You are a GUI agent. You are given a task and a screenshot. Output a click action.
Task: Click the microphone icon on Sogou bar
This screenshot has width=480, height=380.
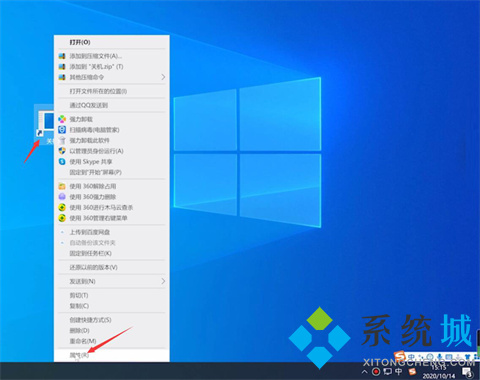point(440,357)
